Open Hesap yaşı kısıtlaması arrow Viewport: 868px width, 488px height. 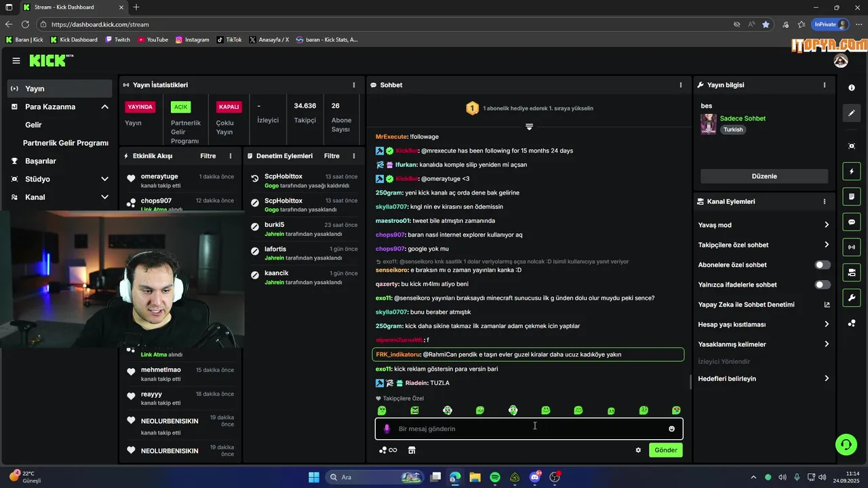(x=827, y=325)
